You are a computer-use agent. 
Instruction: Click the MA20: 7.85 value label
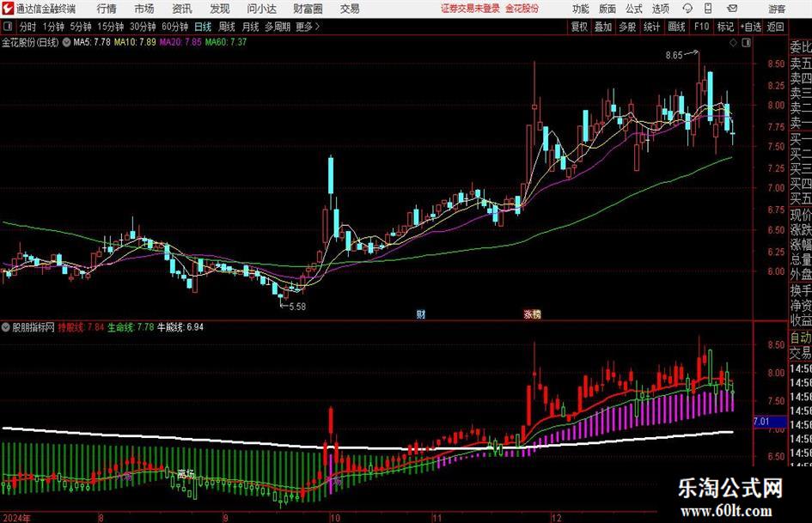click(180, 42)
